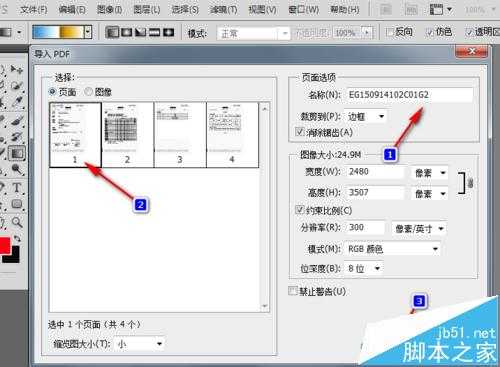The image size is (500, 367).
Task: Select the Rectangle shape tool
Action: pyautogui.click(x=17, y=204)
